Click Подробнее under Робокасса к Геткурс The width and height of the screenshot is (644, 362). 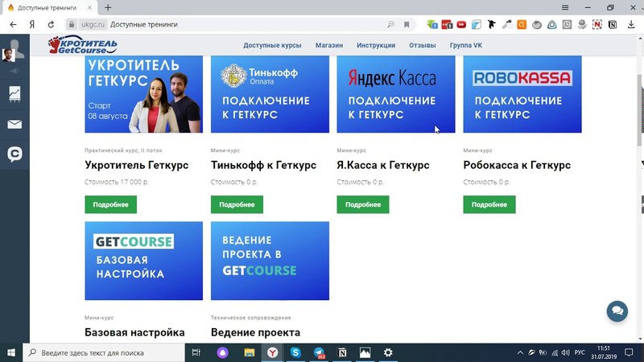489,204
